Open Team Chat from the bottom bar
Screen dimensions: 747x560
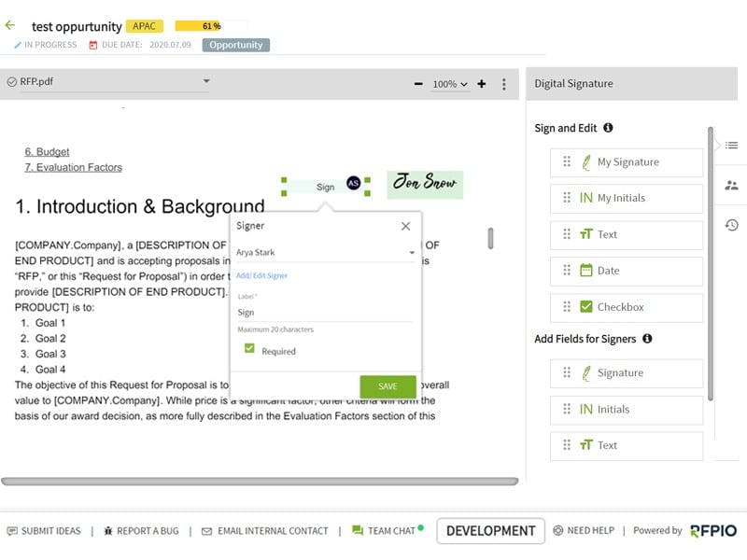point(386,530)
